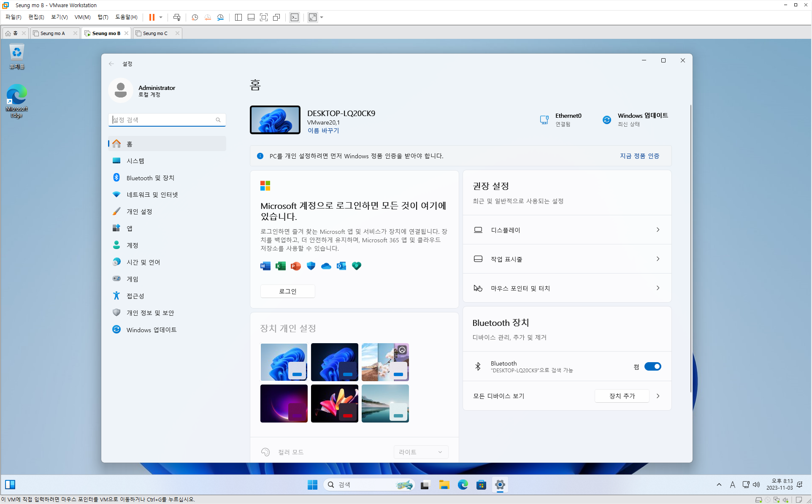Image resolution: width=812 pixels, height=504 pixels.
Task: Expand the 디스플레이 settings chevron
Action: [658, 230]
